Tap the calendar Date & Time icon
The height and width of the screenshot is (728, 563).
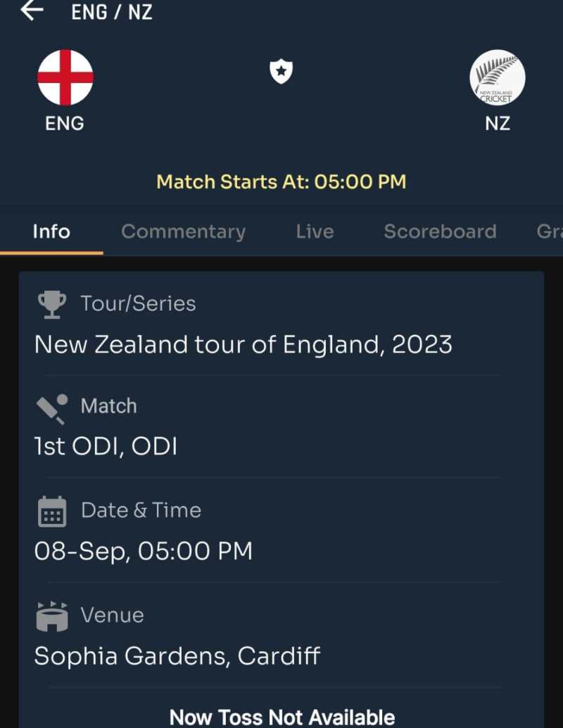(51, 512)
